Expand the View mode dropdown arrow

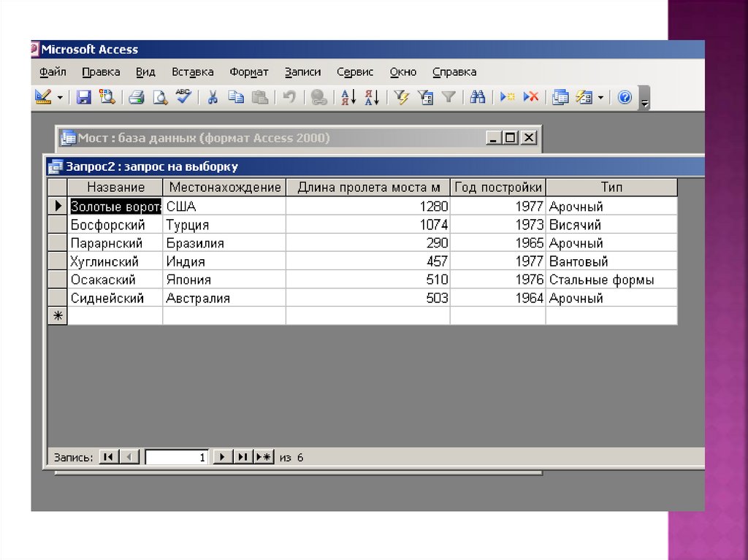click(x=60, y=98)
